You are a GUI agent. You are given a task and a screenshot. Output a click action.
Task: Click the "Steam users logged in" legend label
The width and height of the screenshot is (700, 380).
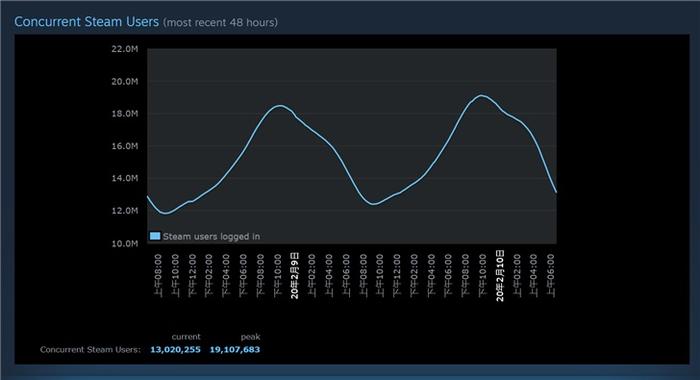[211, 236]
